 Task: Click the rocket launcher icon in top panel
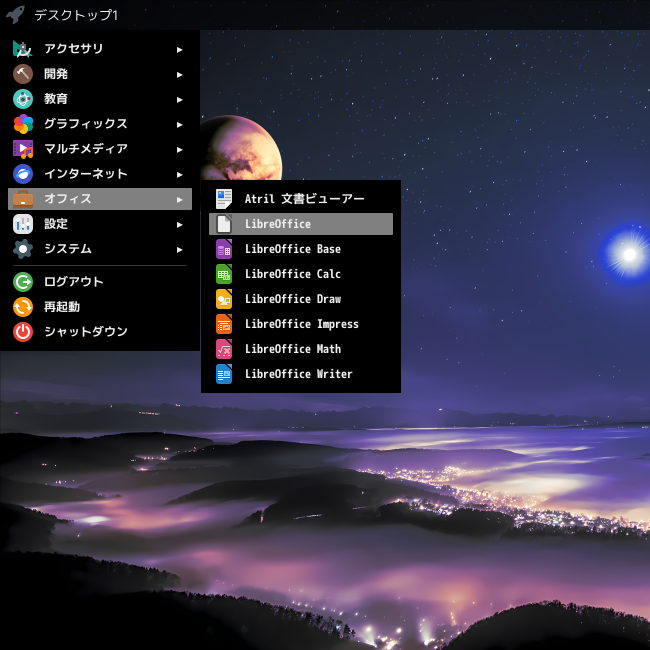15,15
